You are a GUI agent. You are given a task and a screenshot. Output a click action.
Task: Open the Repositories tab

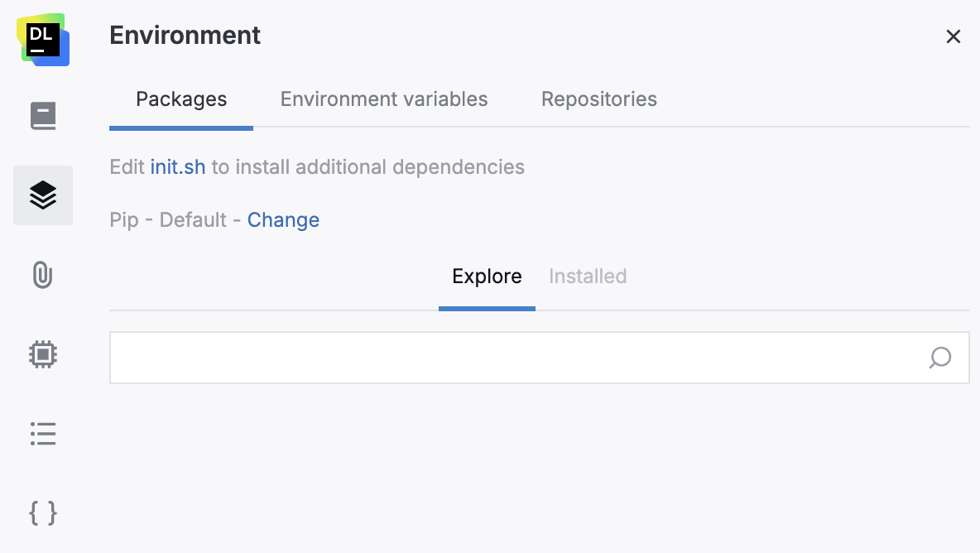click(x=598, y=99)
